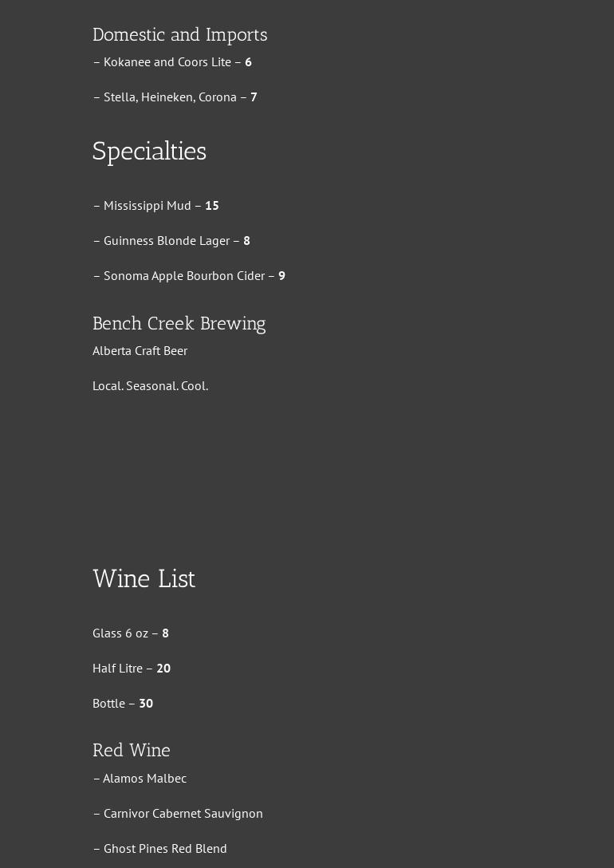Click the Domestic and Imports heading
Viewport: 614px width, 868px height.
[179, 35]
